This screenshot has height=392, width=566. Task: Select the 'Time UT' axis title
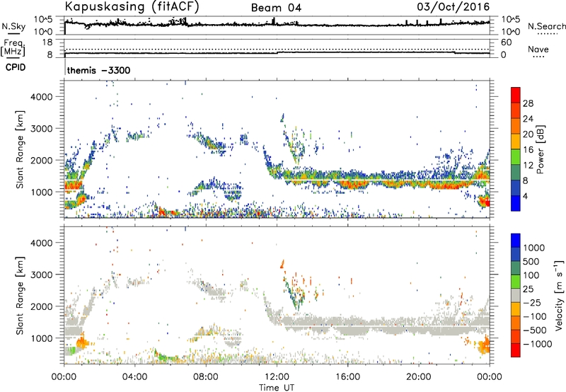[x=277, y=388]
